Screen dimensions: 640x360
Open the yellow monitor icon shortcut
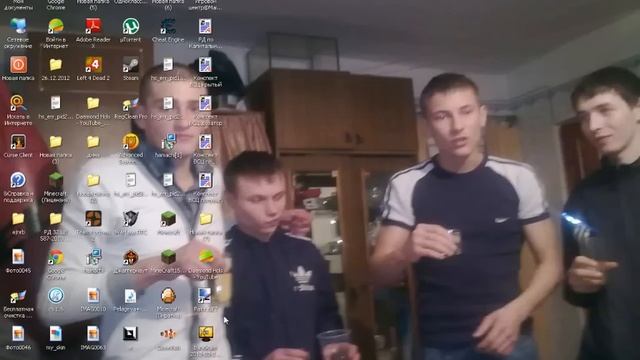coord(205,334)
